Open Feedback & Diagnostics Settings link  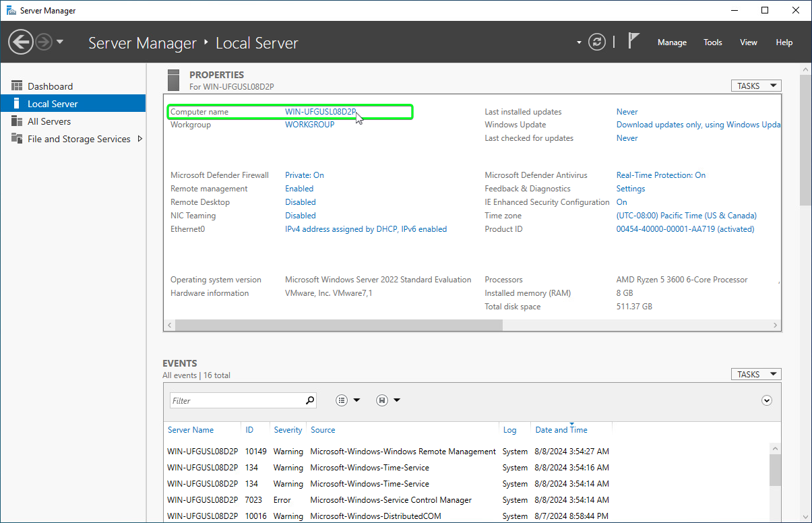coord(631,189)
